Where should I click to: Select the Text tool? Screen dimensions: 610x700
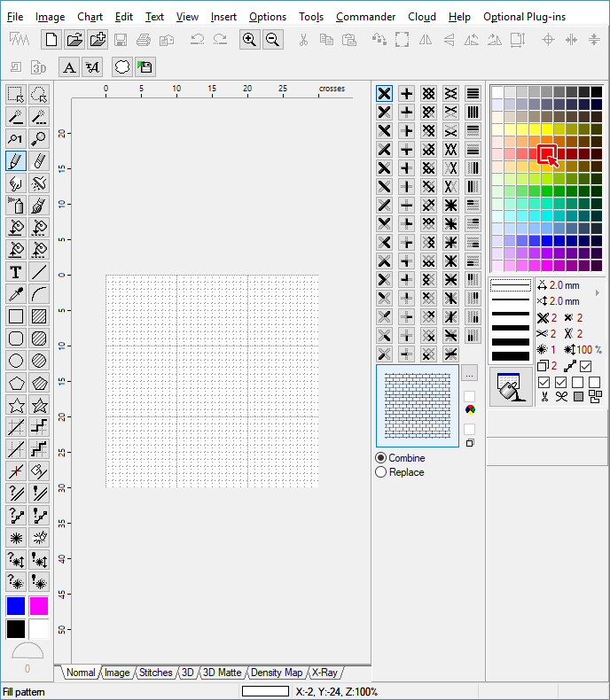pos(15,272)
